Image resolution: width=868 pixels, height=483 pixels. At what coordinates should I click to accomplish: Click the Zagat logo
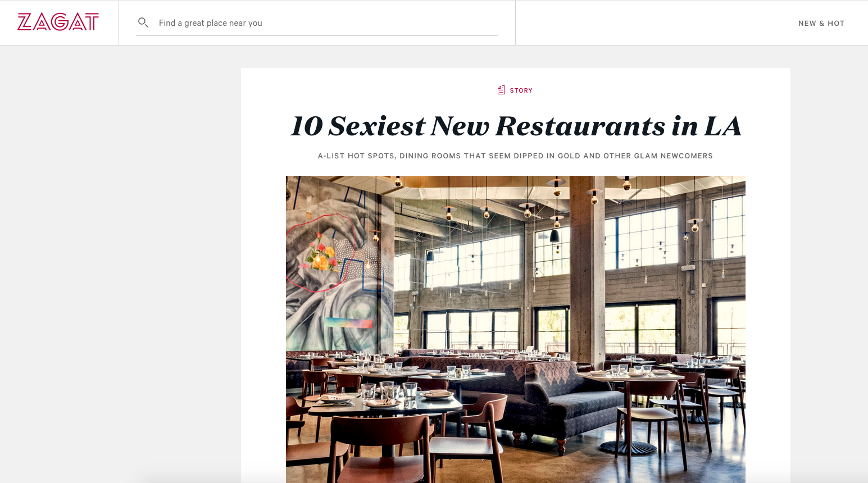point(58,22)
